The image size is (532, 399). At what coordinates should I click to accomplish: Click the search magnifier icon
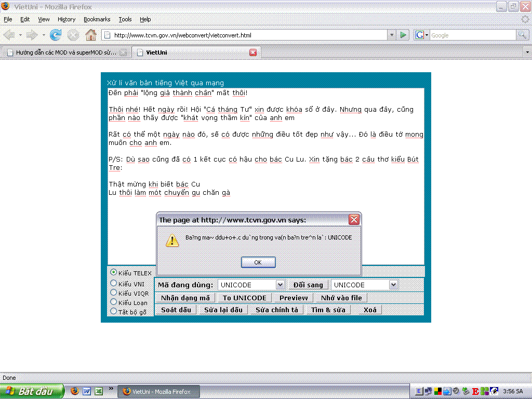(522, 35)
